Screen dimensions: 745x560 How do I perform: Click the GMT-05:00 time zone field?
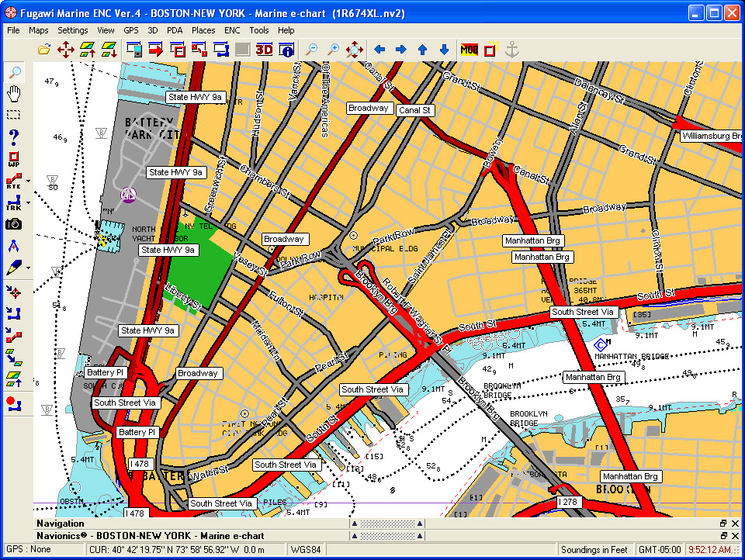(660, 550)
